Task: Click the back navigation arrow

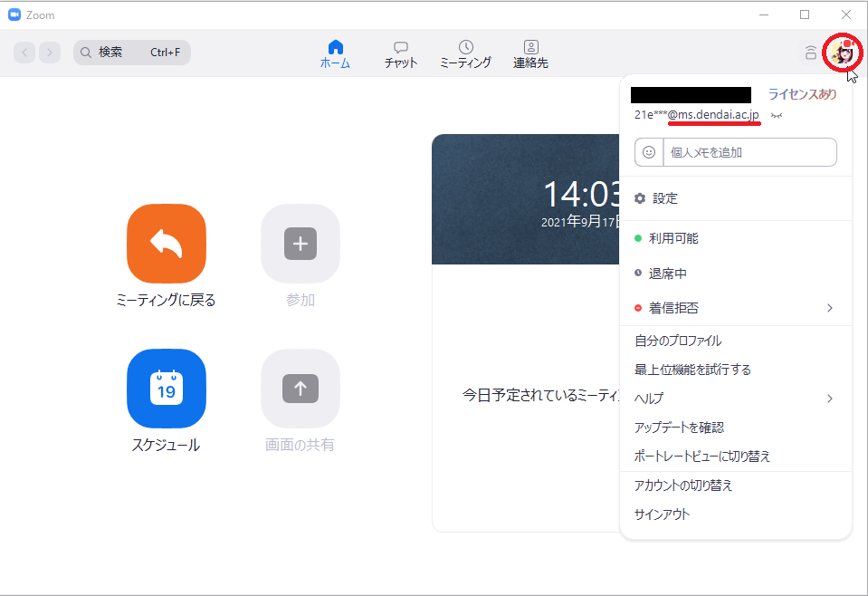Action: pos(24,53)
